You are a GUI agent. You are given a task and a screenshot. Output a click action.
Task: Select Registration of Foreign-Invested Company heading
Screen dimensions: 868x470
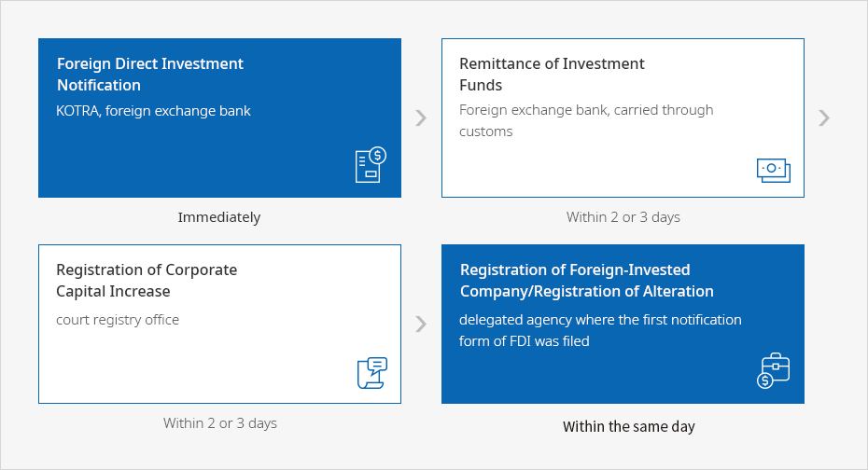587,281
